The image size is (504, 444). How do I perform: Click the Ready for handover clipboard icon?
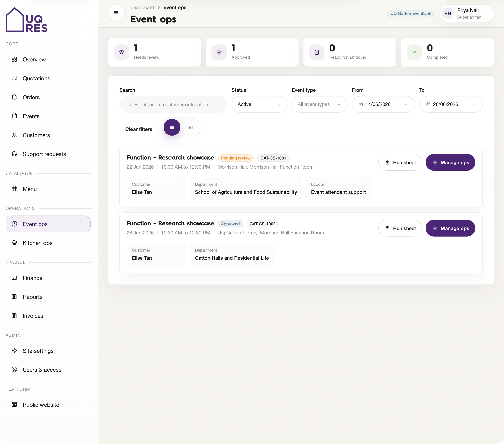point(317,52)
